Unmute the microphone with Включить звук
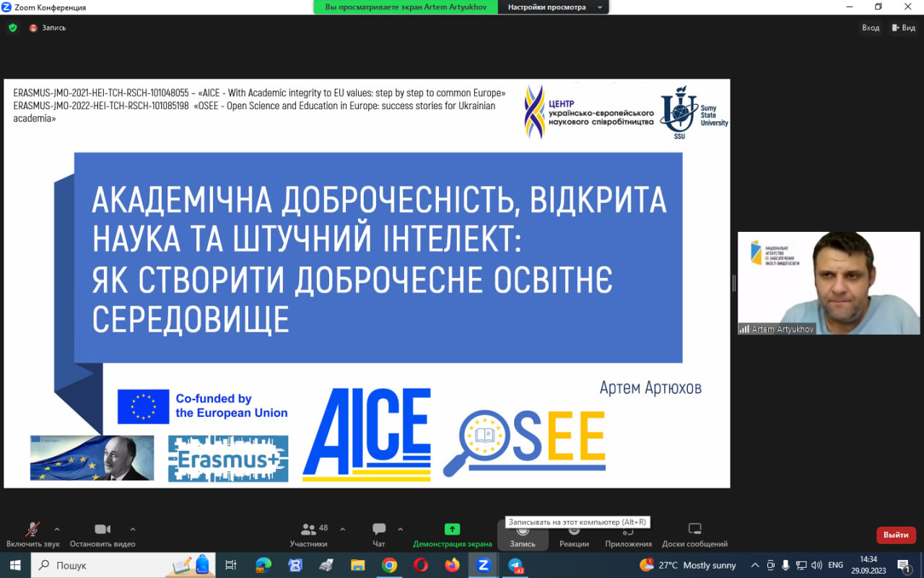 click(x=32, y=535)
